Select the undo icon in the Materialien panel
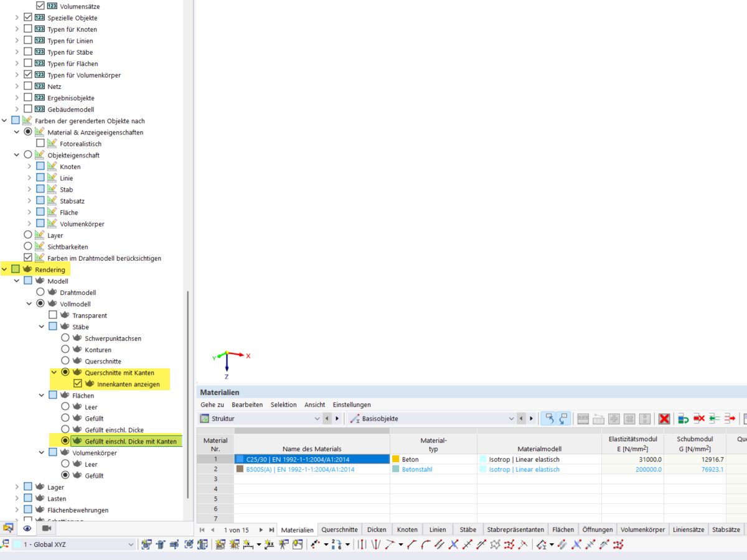 (548, 418)
